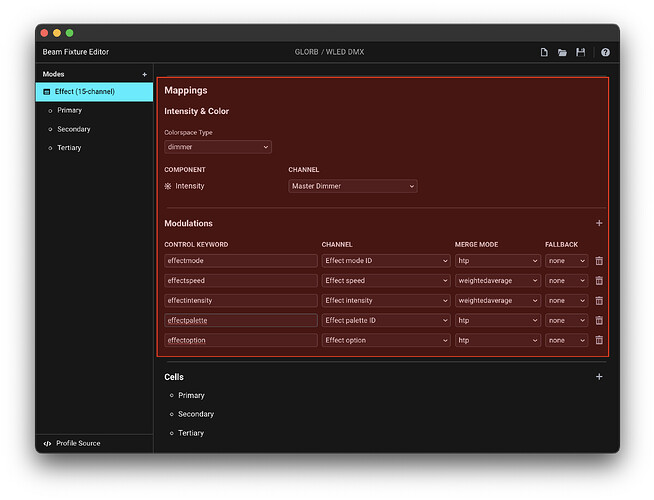Click the Cells section heading
This screenshot has width=654, height=500.
click(x=174, y=377)
